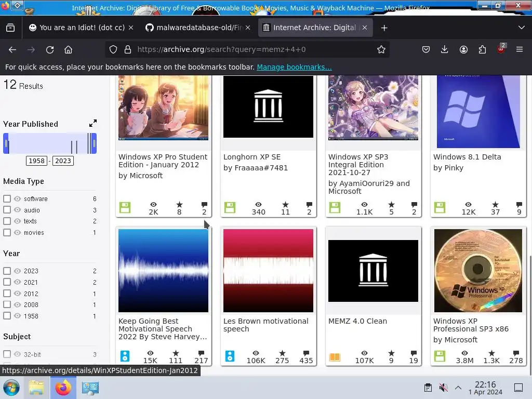Click the audio icon on Les Brown speech

tap(230, 356)
